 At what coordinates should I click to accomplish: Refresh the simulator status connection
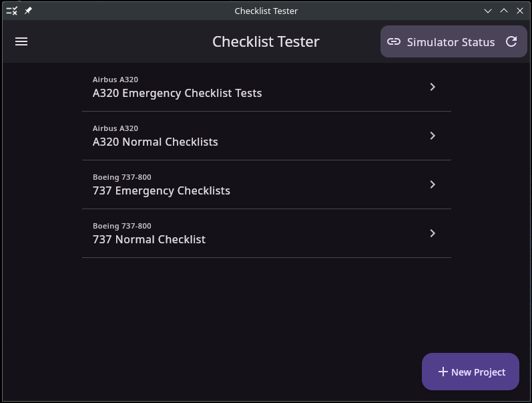pyautogui.click(x=511, y=41)
